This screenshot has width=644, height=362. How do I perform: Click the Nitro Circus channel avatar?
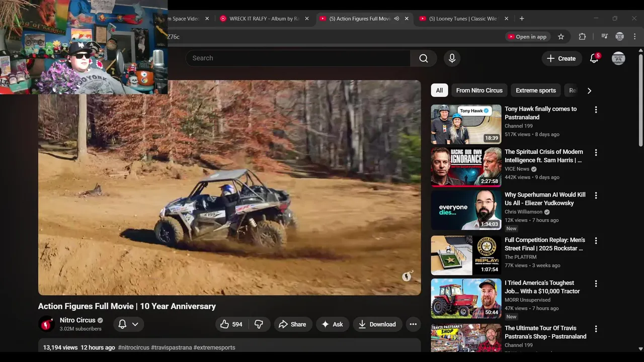(47, 324)
